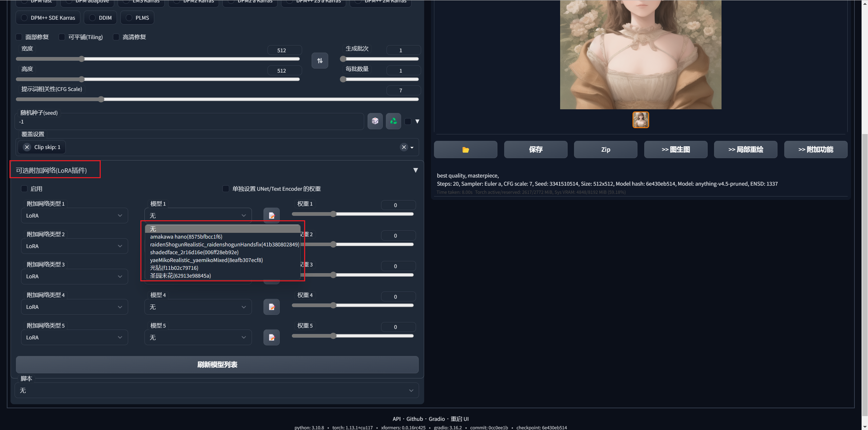Screen dimensions: 868x430
Task: Enable the 面部修复 checkbox
Action: pyautogui.click(x=19, y=37)
